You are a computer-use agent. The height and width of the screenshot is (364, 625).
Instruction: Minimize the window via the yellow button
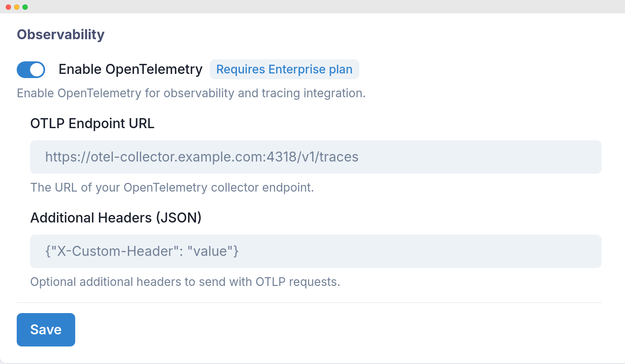[18, 6]
